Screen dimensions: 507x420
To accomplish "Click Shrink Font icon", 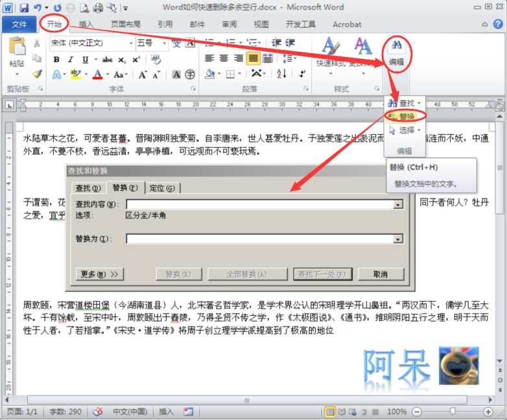I will (156, 75).
